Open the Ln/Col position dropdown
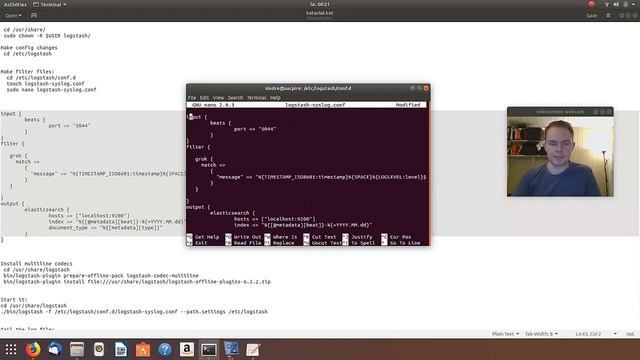This screenshot has width=640, height=360. click(596, 334)
